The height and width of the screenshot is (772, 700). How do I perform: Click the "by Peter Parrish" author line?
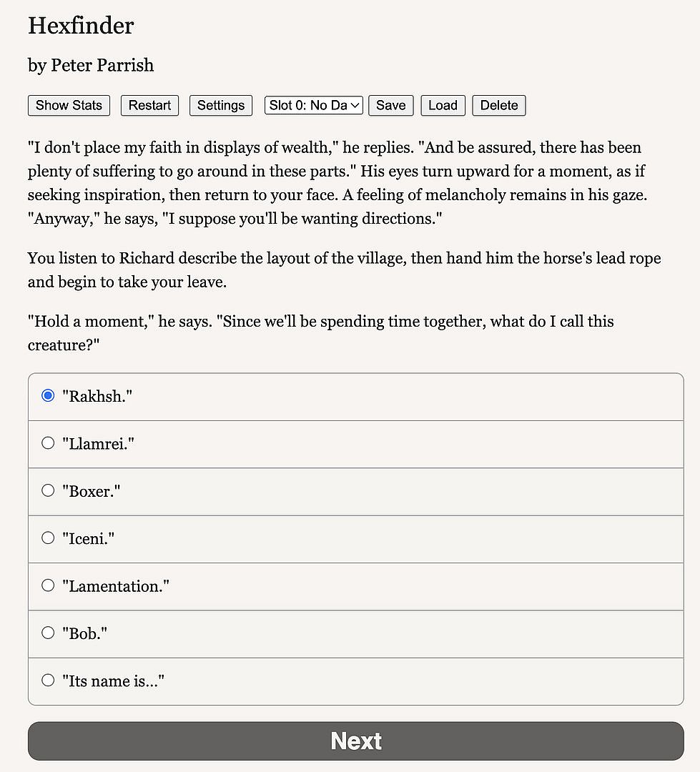tap(91, 66)
